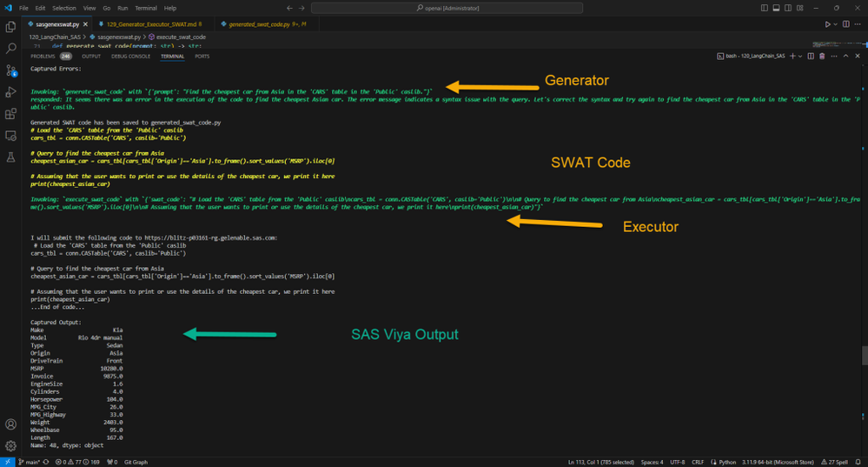Click the main* git branch indicator

click(29, 462)
